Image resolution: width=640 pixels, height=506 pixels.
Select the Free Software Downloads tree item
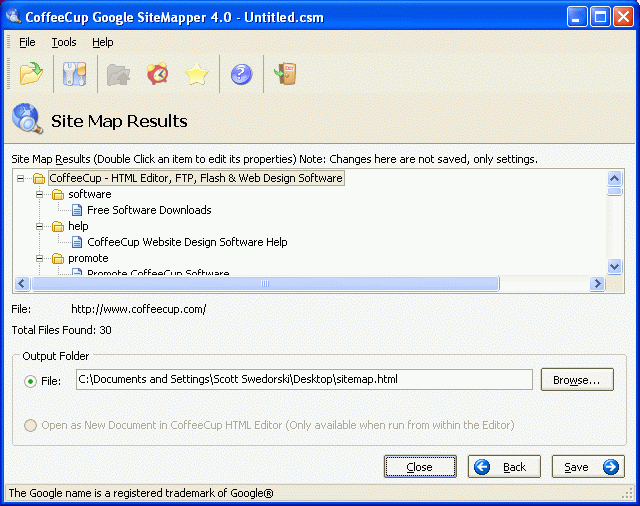point(149,210)
